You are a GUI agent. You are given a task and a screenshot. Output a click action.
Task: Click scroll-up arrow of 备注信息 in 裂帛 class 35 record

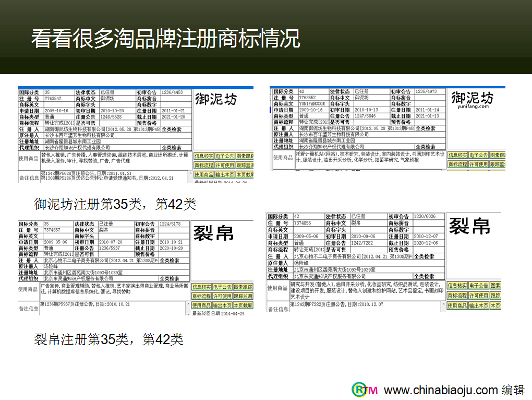tap(189, 303)
